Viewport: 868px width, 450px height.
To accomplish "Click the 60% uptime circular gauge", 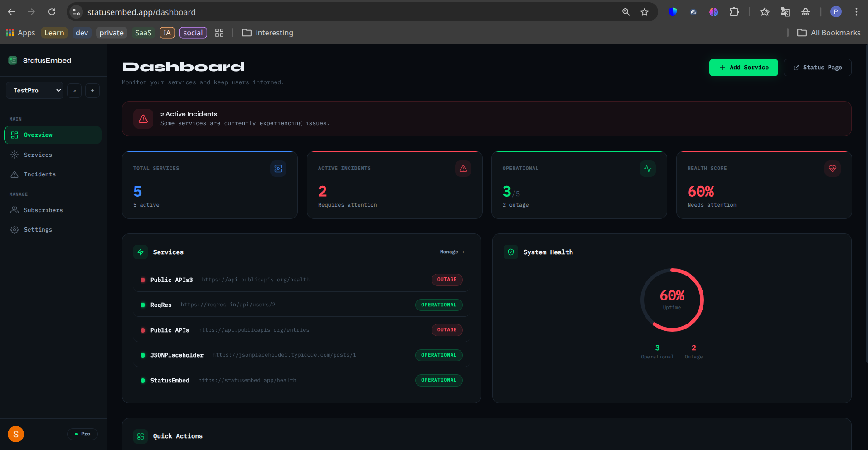I will click(672, 300).
